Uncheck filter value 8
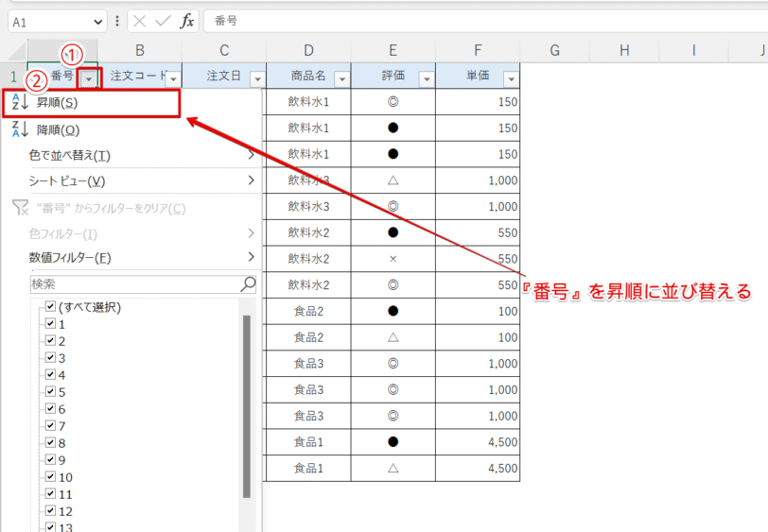This screenshot has height=532, width=768. pos(50,442)
